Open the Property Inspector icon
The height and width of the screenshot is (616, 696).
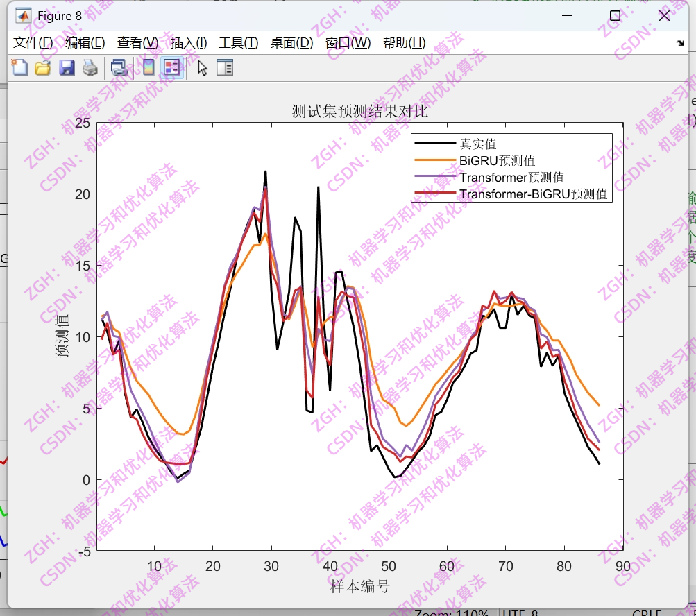coord(224,67)
